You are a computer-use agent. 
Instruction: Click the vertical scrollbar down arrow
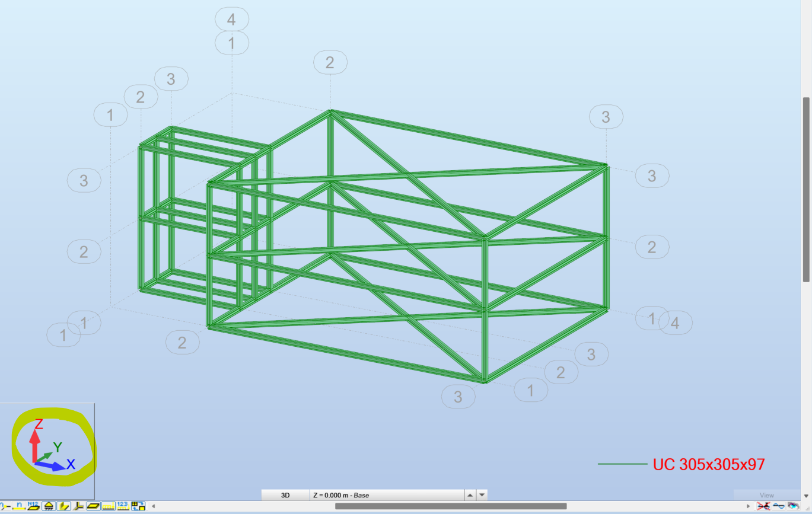pyautogui.click(x=806, y=496)
